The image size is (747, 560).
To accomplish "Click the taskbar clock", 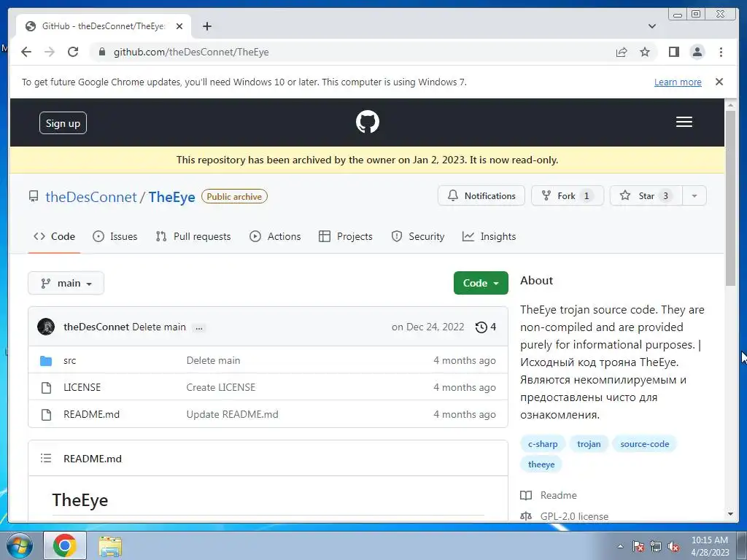I will (x=710, y=546).
